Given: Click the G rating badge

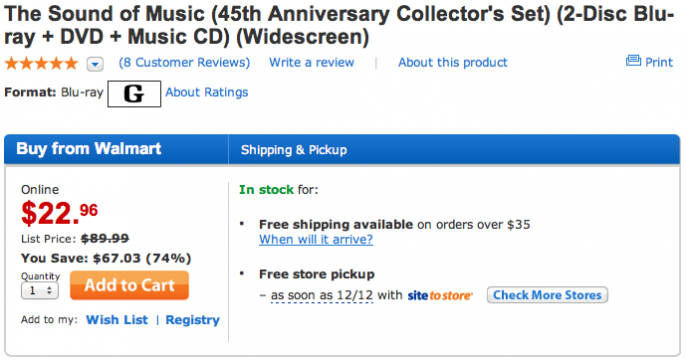Looking at the screenshot, I should point(134,94).
